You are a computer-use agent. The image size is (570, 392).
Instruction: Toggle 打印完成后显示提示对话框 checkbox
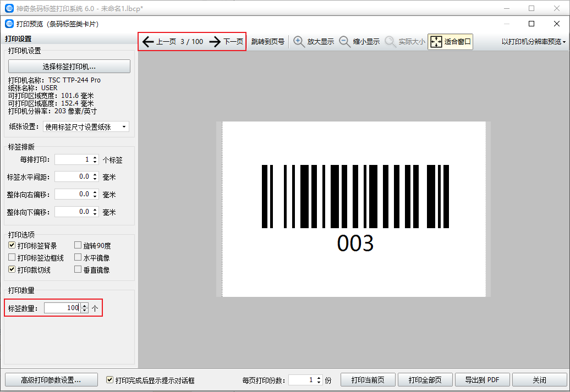[x=109, y=380]
